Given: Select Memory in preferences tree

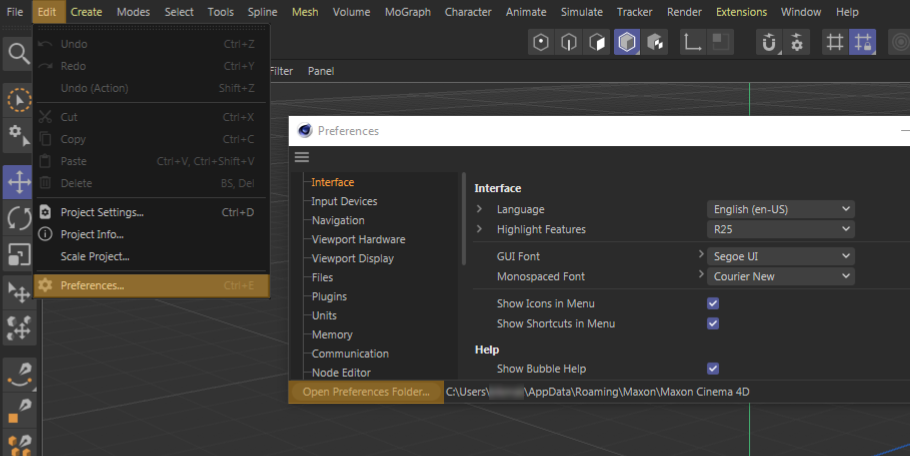Looking at the screenshot, I should pyautogui.click(x=332, y=335).
